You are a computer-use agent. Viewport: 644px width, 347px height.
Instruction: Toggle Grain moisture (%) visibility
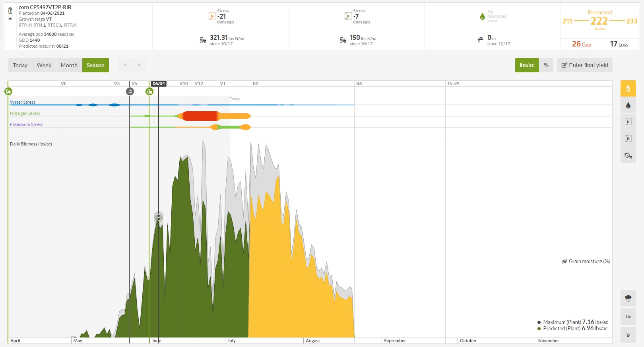click(586, 261)
